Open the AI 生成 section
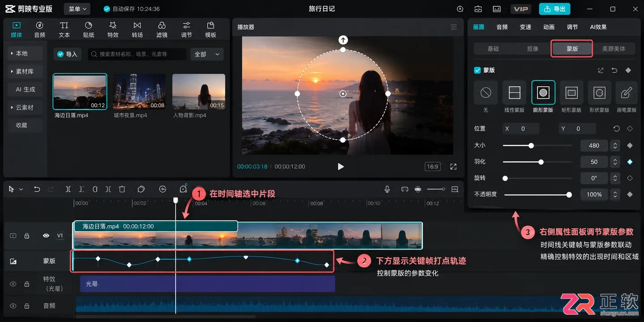The width and height of the screenshot is (644, 322). 25,89
